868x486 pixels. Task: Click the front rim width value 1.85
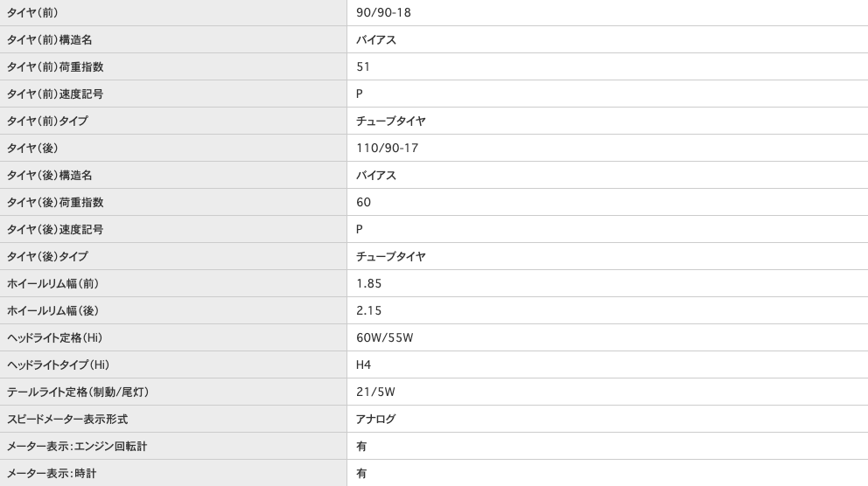[x=368, y=284]
